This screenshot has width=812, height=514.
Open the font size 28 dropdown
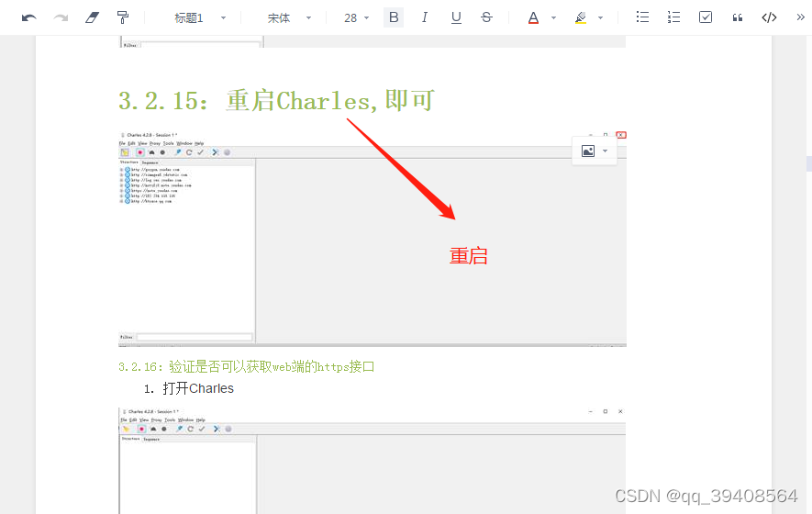coord(356,18)
